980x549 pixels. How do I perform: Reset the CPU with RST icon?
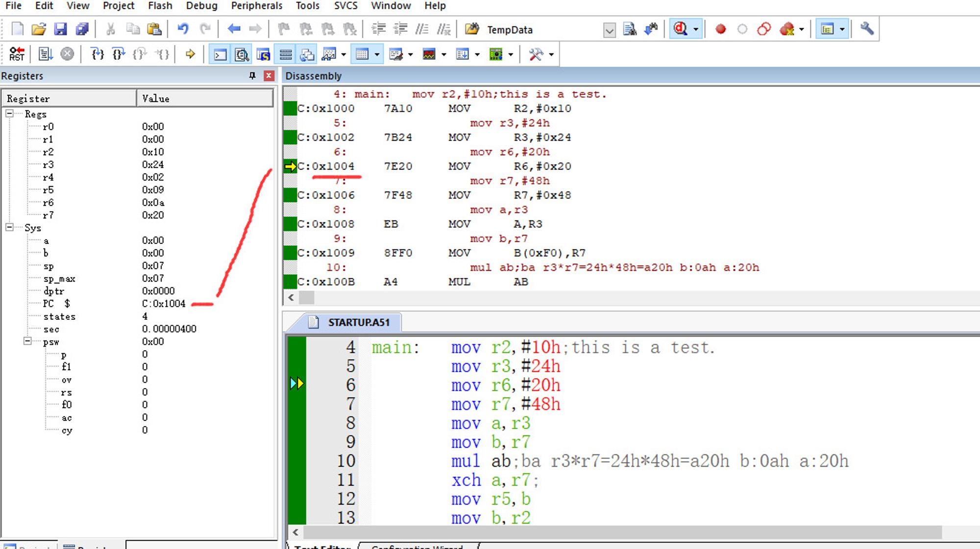point(17,54)
